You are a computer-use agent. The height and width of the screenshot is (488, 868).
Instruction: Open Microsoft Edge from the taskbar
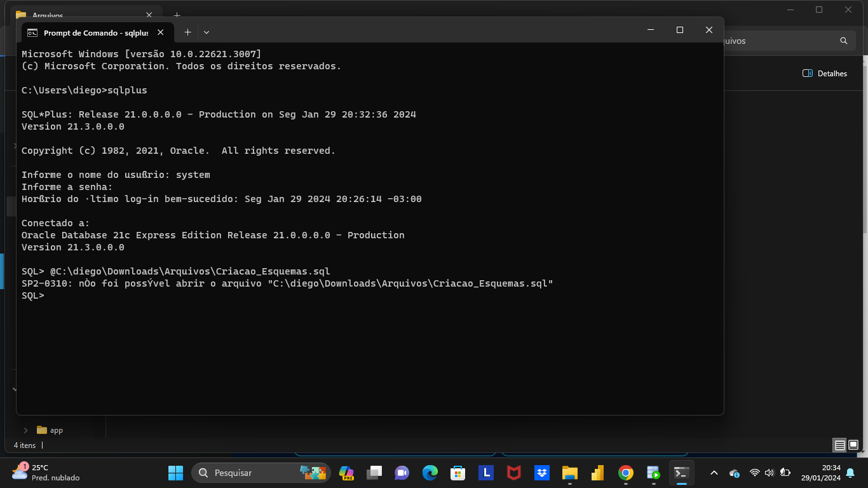[430, 473]
